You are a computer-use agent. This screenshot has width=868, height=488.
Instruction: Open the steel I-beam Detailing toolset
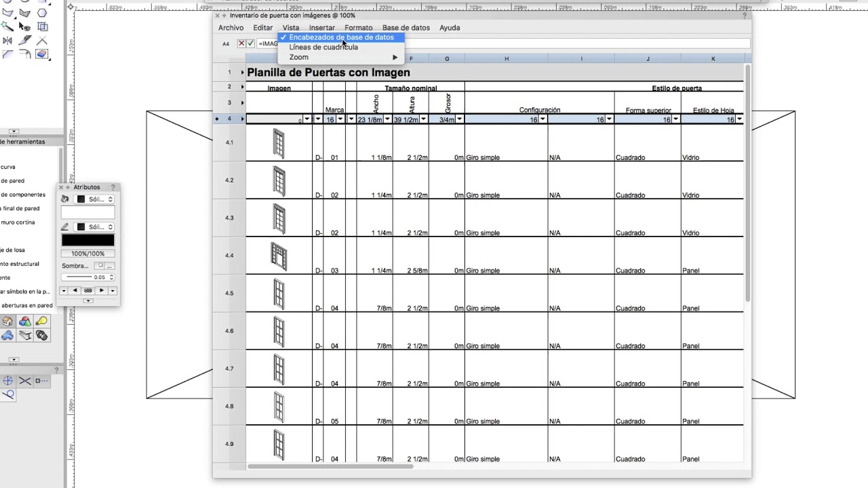pos(25,335)
